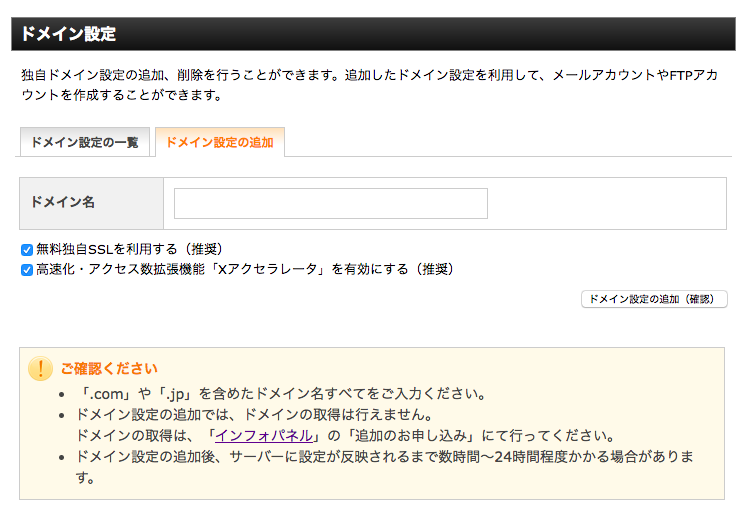750x516 pixels.
Task: Click the 無料独自SSLを利用する（推奨）label text
Action: 129,249
